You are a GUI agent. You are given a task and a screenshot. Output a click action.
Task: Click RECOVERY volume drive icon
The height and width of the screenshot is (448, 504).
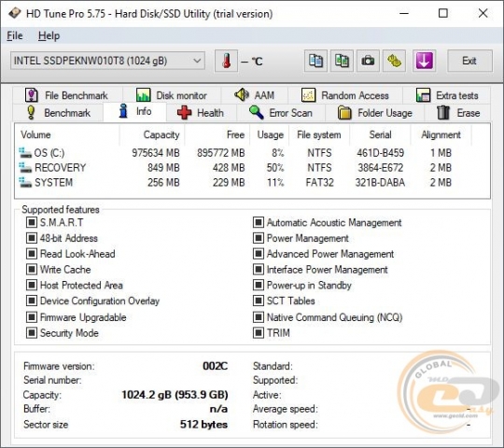25,167
